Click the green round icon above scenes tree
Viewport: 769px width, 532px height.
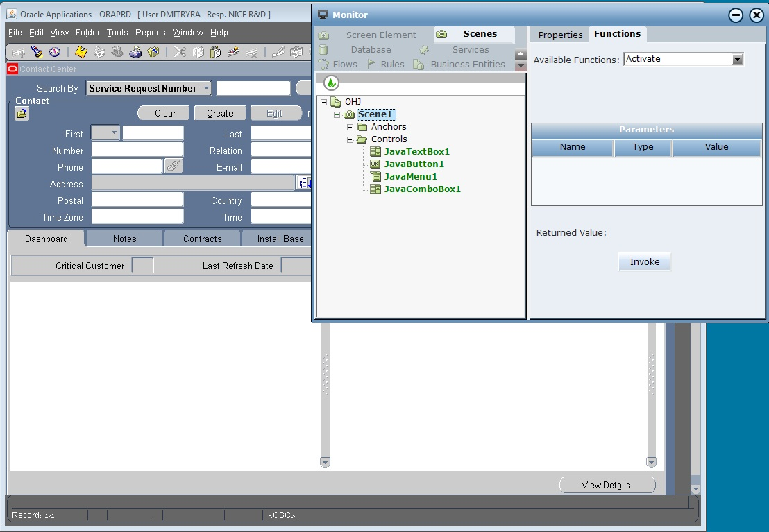coord(332,83)
